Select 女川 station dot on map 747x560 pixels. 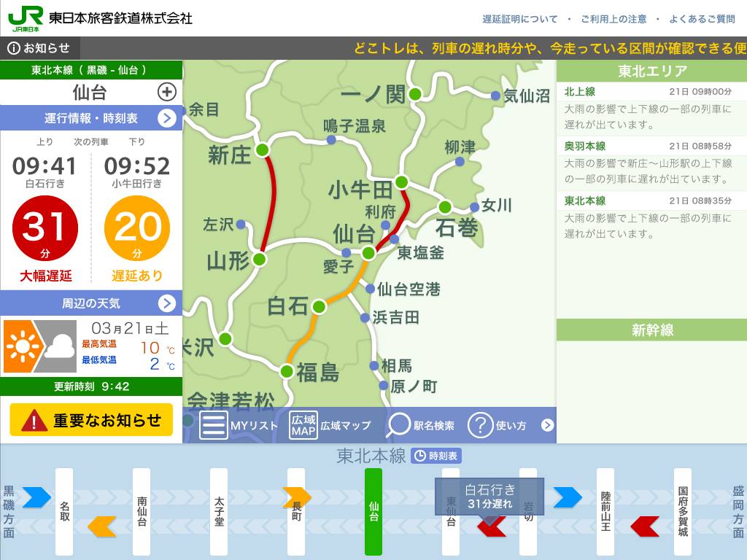coord(474,207)
